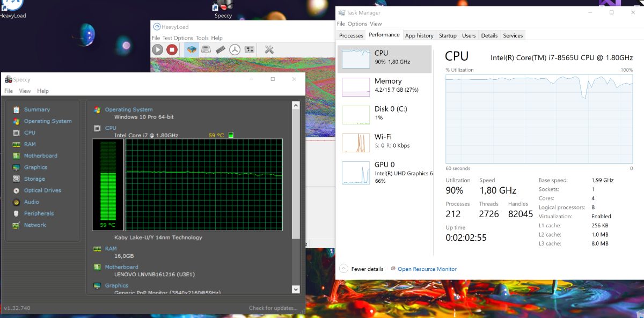Select the Memory graph in Task Manager
The width and height of the screenshot is (644, 318).
384,86
